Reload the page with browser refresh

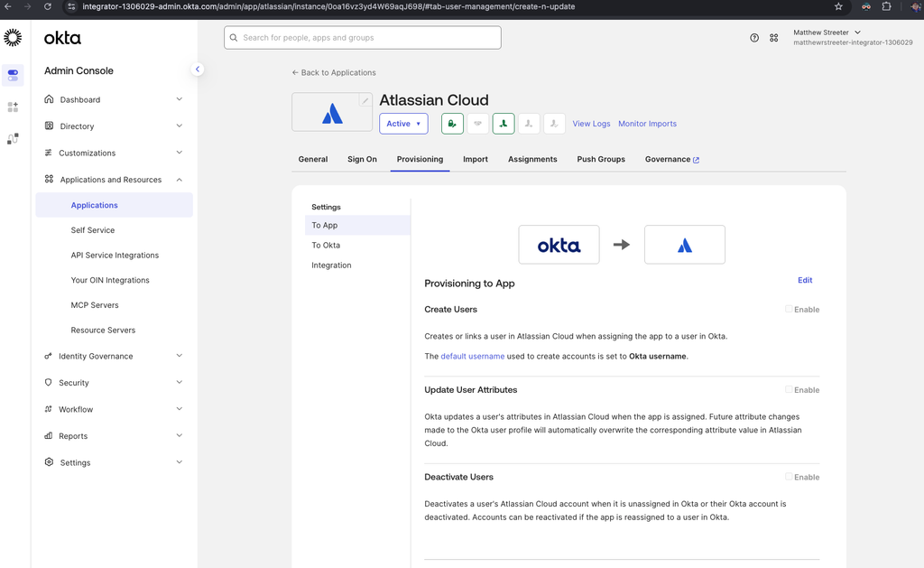[x=48, y=6]
